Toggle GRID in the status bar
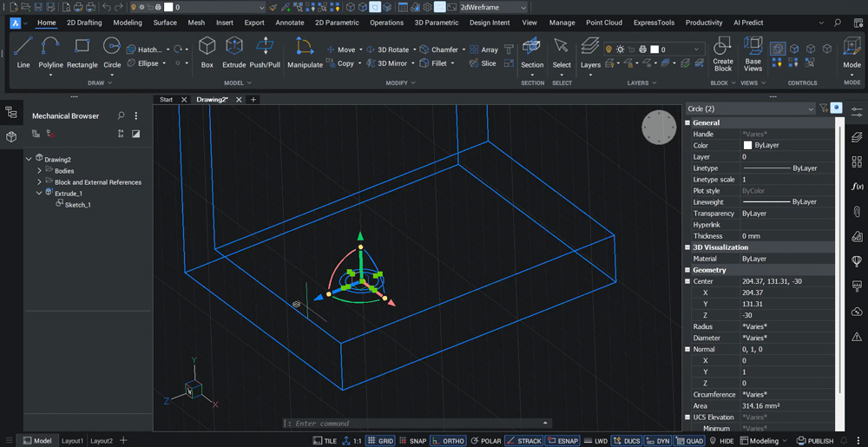 [380, 441]
